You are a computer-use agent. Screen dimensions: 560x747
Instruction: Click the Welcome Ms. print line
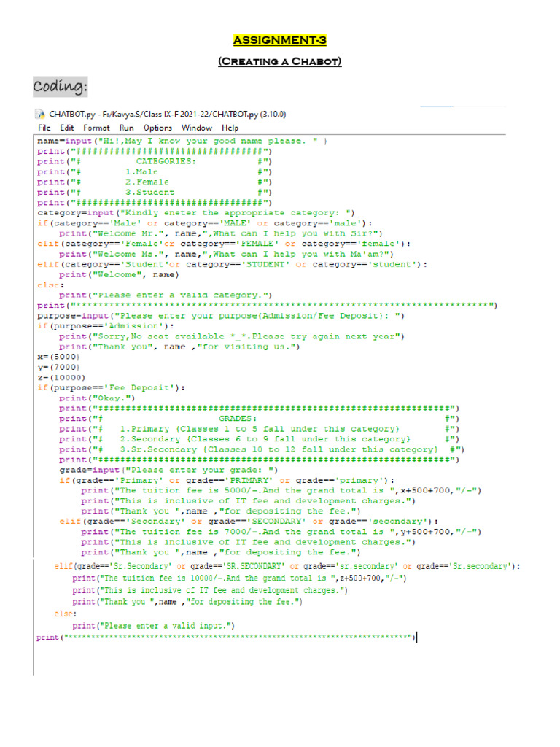tap(226, 254)
